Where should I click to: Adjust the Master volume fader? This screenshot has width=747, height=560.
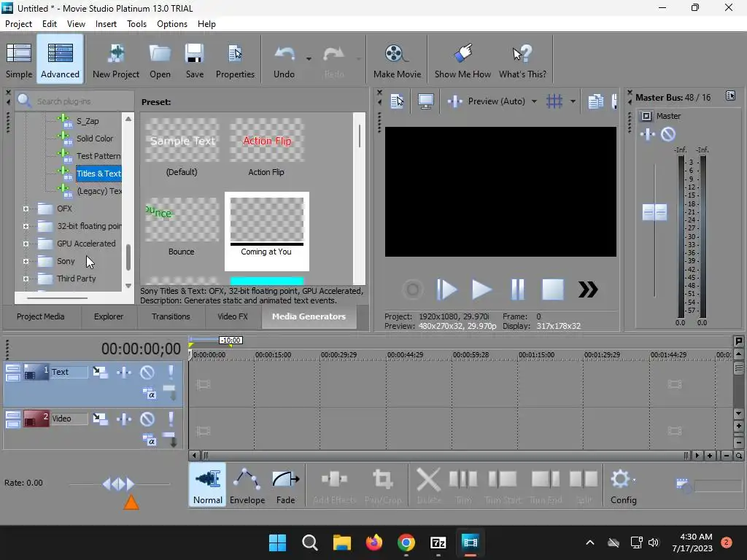[x=654, y=212]
